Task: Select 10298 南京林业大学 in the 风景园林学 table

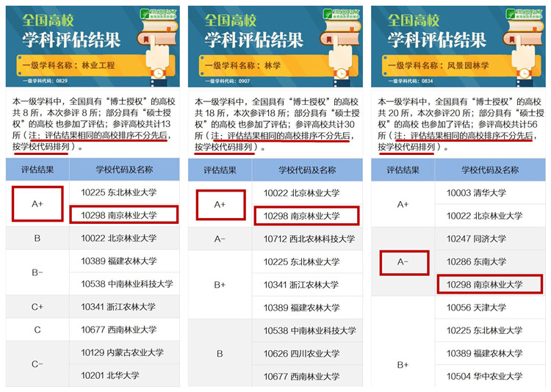Action: point(485,285)
